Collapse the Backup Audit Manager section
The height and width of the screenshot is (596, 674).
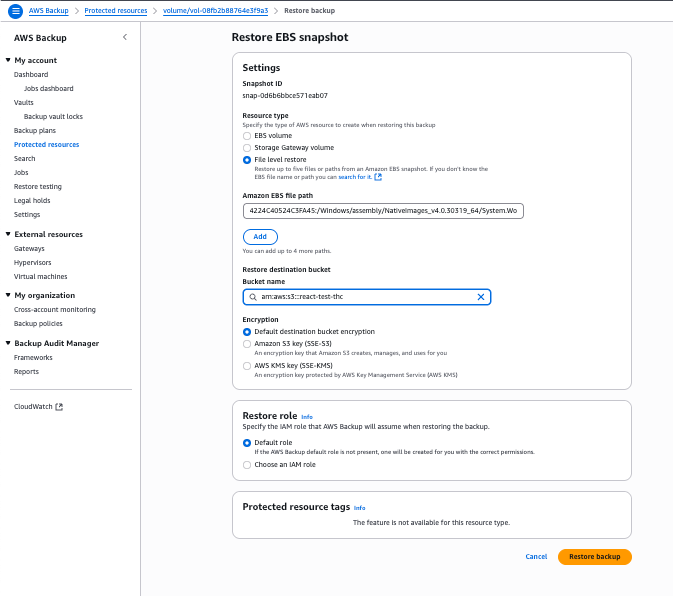pyautogui.click(x=8, y=343)
